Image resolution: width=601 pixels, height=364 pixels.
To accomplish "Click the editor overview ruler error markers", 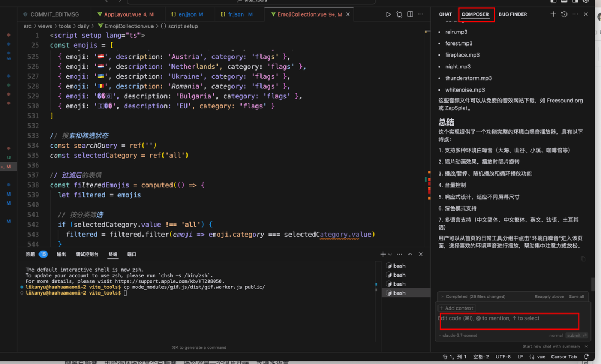I will click(429, 186).
